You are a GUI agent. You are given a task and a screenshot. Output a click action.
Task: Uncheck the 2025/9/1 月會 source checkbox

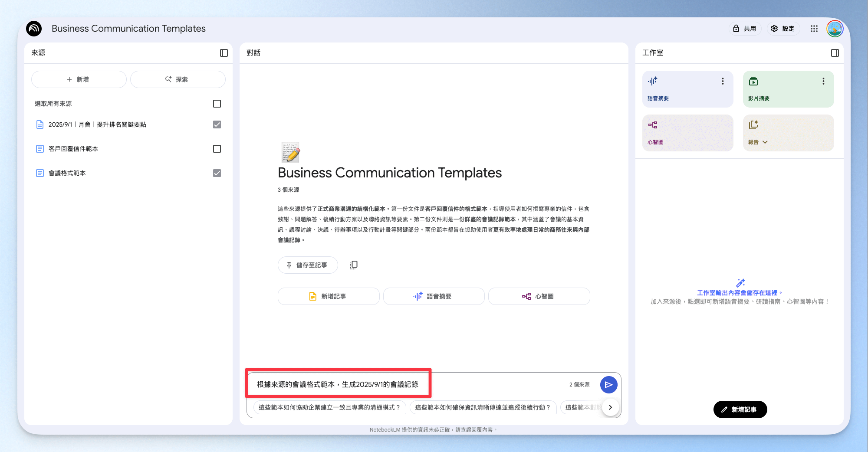[x=217, y=124]
